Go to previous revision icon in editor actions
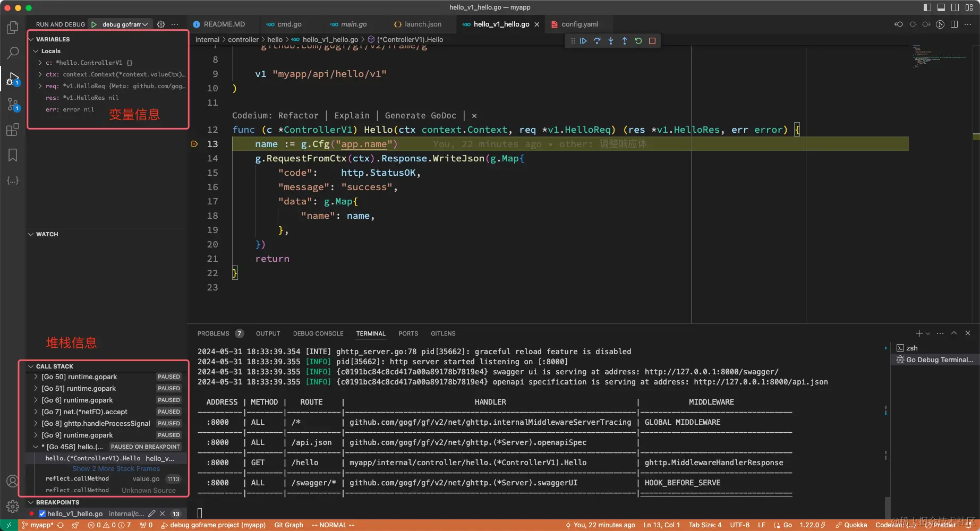The image size is (980, 531). click(899, 24)
